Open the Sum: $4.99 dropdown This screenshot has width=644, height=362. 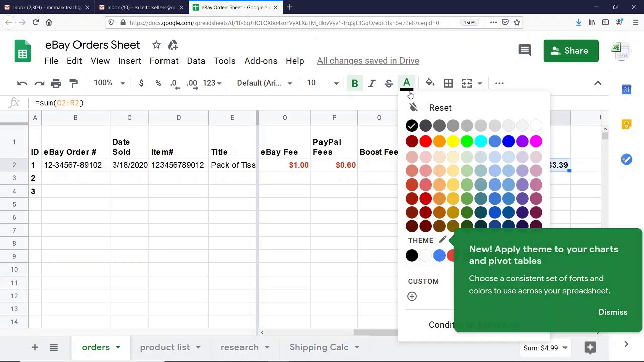click(545, 348)
